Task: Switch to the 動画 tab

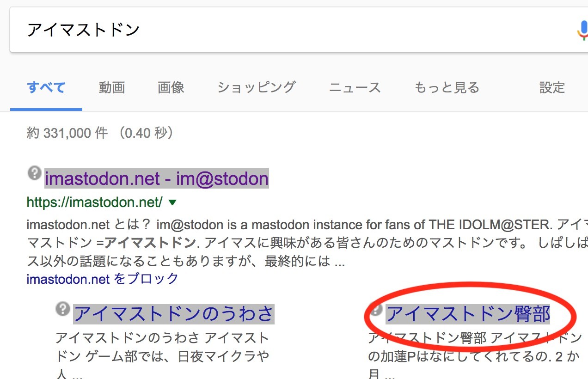Action: [x=112, y=87]
